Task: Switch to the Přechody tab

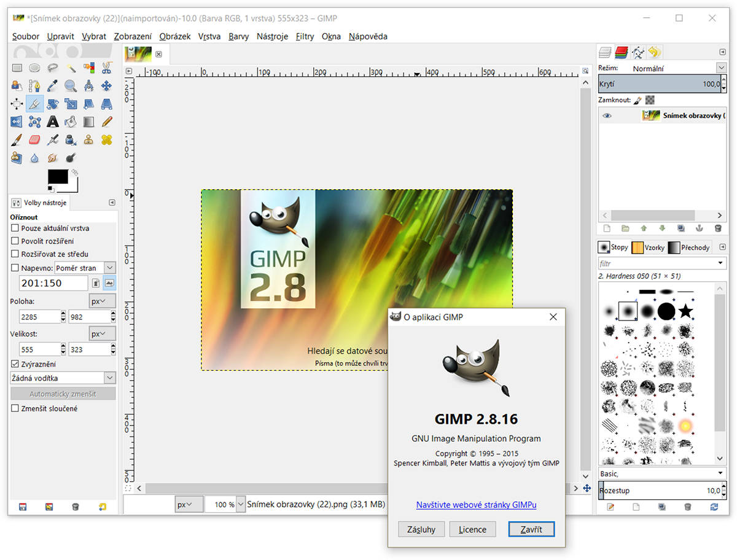Action: [689, 247]
